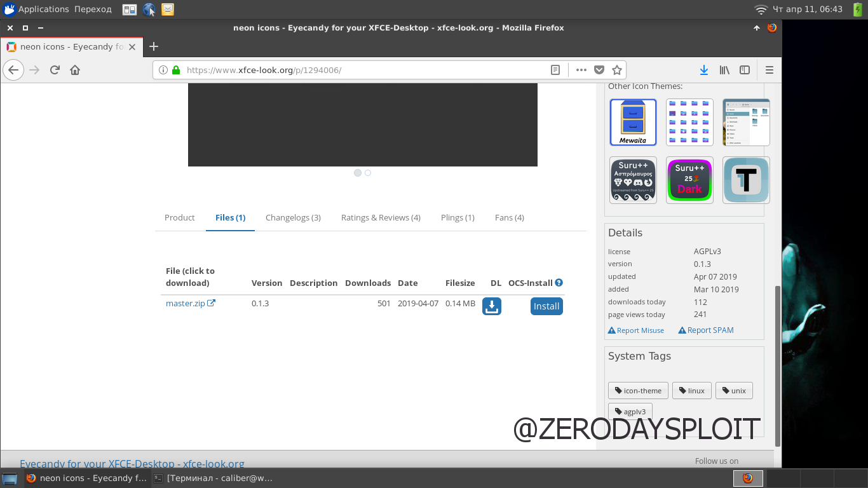Click the Report Misuse link
This screenshot has height=488, width=868.
636,330
